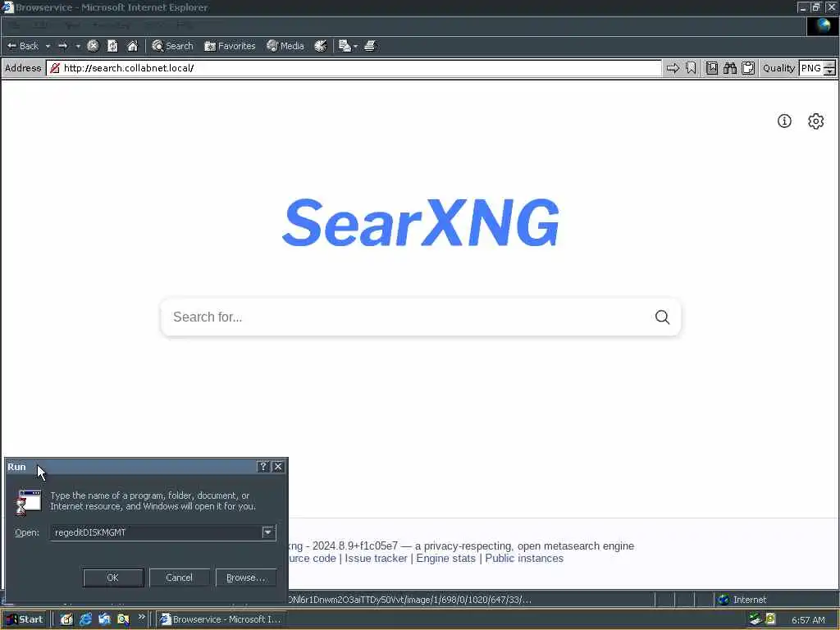The image size is (840, 630).
Task: Launch first Quick Launch icon beside Start
Action: tap(66, 619)
